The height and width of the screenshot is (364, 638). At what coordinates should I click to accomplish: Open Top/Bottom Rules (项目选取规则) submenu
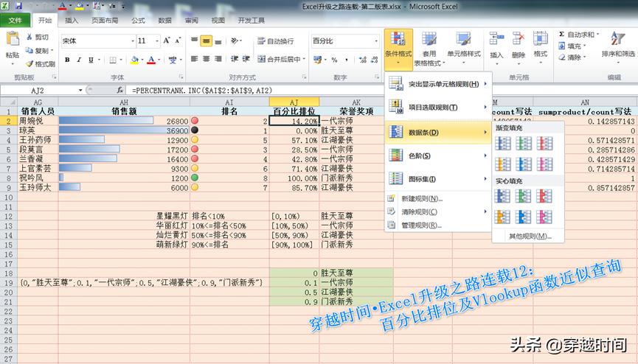[x=438, y=108]
